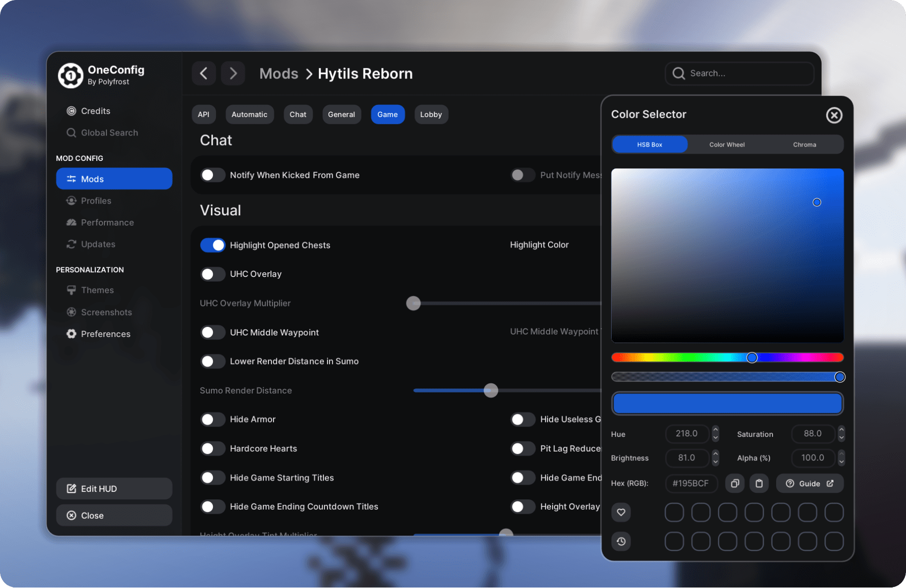Increase Brightness with up stepper arrow
Screen dimensions: 906x588
click(x=716, y=454)
